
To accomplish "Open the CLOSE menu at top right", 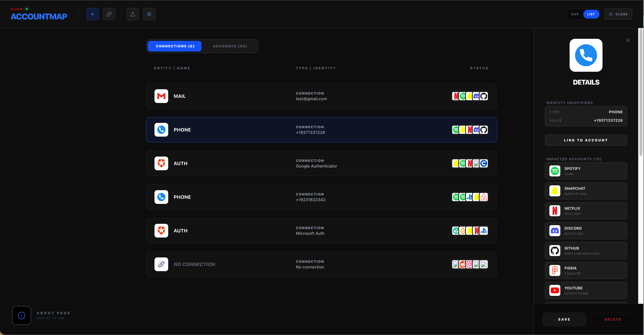I will pos(618,14).
